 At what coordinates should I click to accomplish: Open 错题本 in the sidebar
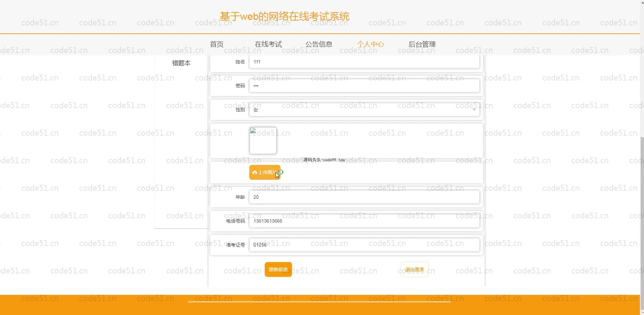pos(181,63)
